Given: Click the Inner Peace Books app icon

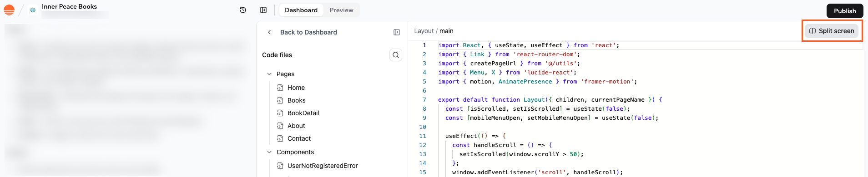Looking at the screenshot, I should pyautogui.click(x=33, y=10).
